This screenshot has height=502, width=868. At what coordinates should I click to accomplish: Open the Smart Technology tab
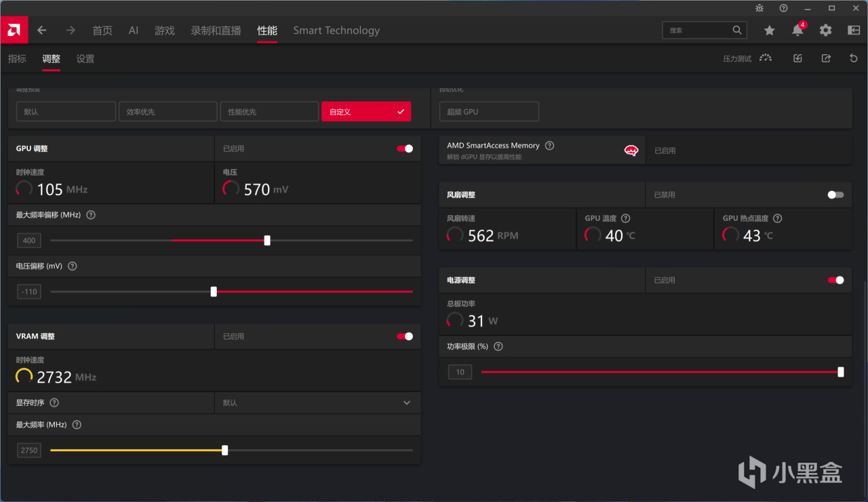click(336, 30)
